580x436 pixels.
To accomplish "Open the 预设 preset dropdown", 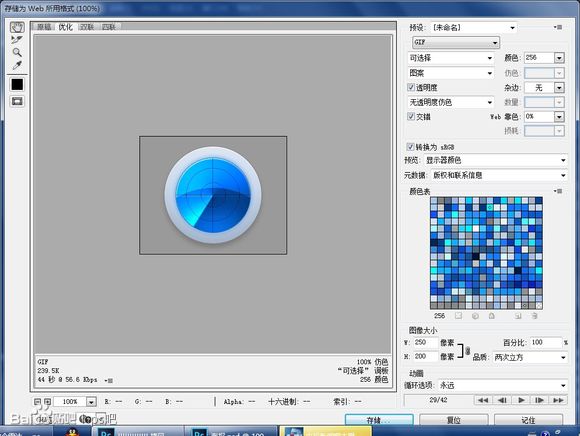I will [473, 27].
